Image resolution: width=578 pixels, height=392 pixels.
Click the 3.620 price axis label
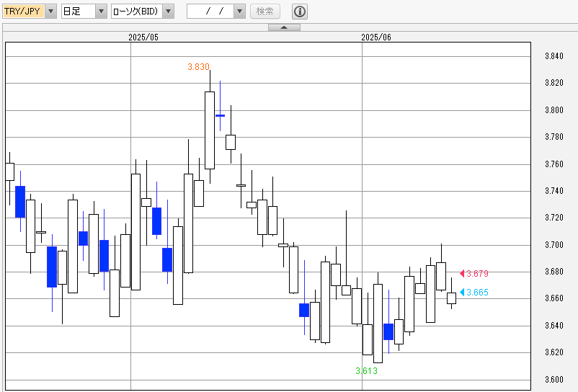pyautogui.click(x=554, y=352)
